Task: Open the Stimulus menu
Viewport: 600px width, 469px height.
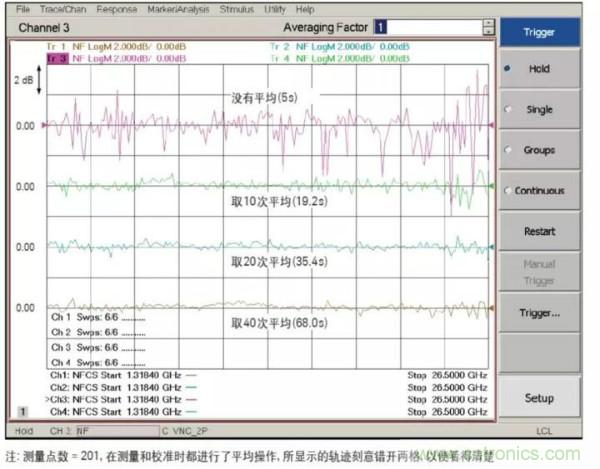Action: [237, 9]
